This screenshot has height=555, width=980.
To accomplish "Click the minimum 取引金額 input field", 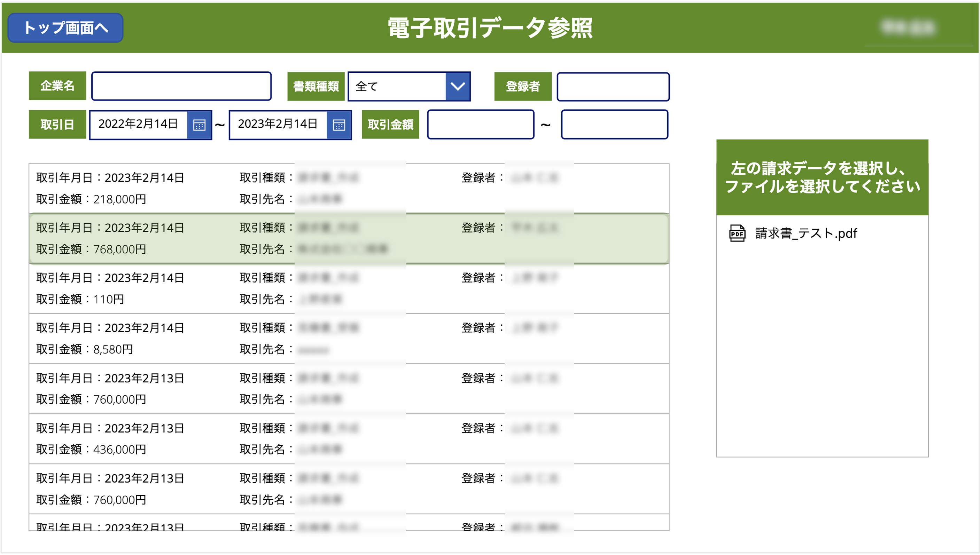I will pyautogui.click(x=480, y=124).
